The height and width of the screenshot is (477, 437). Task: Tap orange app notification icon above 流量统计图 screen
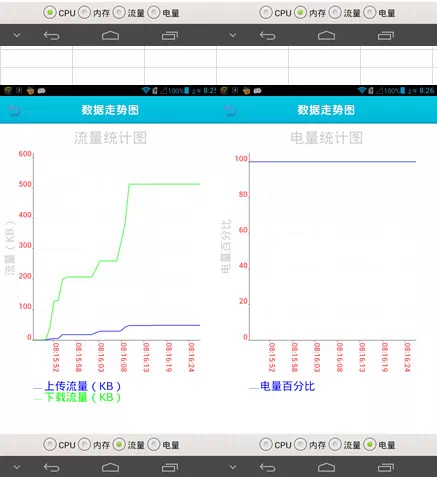pos(30,90)
